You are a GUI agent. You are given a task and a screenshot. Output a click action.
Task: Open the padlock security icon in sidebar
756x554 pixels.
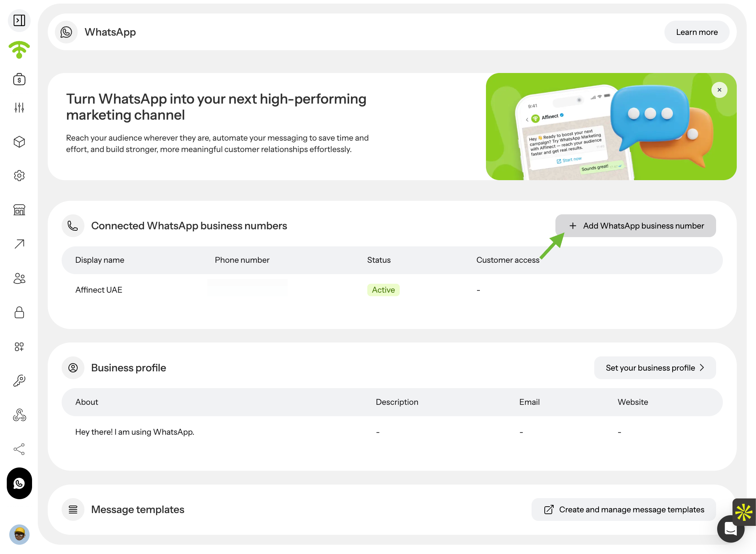(19, 312)
